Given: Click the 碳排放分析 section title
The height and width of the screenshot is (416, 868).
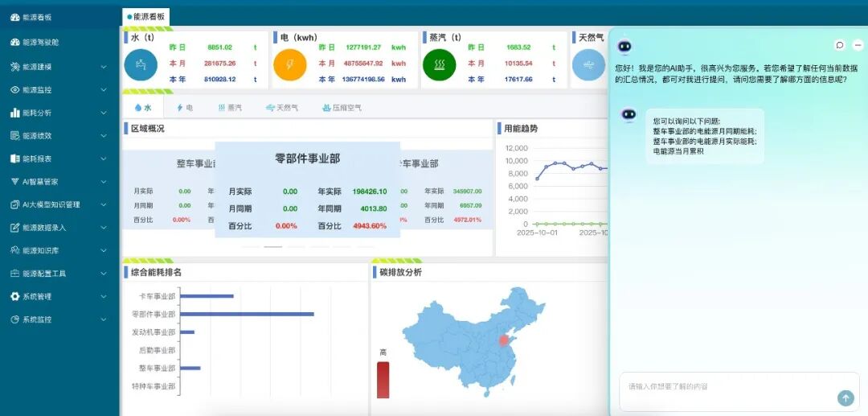Looking at the screenshot, I should point(401,272).
